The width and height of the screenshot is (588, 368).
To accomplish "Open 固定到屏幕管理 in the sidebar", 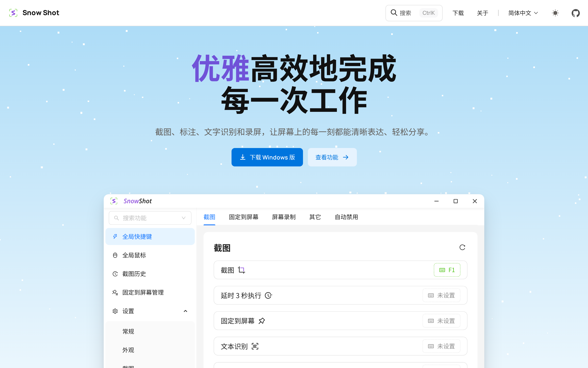I will [x=150, y=292].
